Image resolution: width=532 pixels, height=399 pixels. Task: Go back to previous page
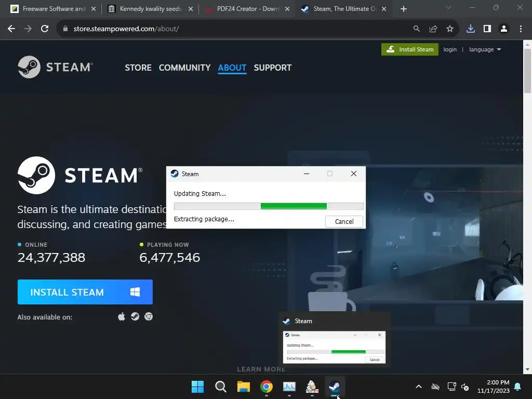tap(11, 29)
